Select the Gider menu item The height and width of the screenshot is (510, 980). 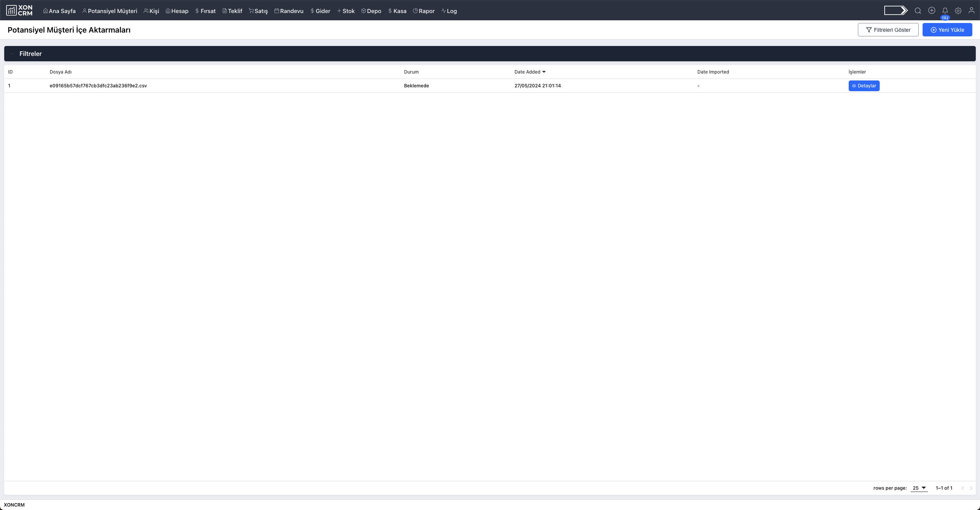(x=320, y=11)
